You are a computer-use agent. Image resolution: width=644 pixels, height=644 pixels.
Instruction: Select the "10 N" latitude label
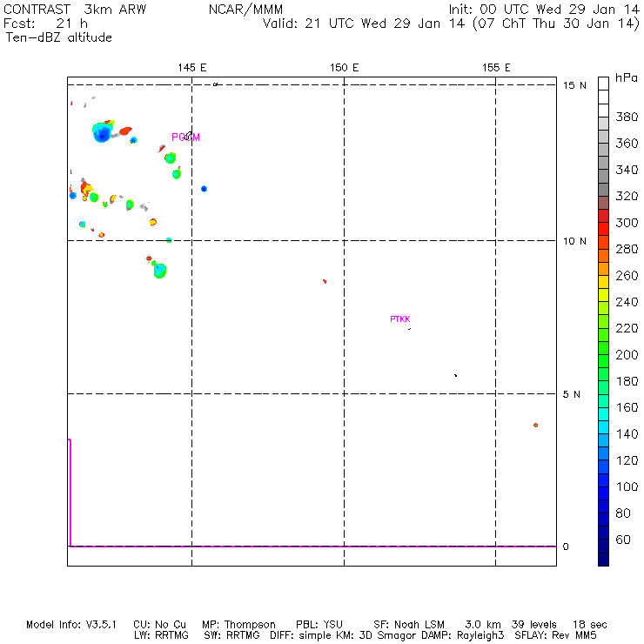[x=574, y=241]
